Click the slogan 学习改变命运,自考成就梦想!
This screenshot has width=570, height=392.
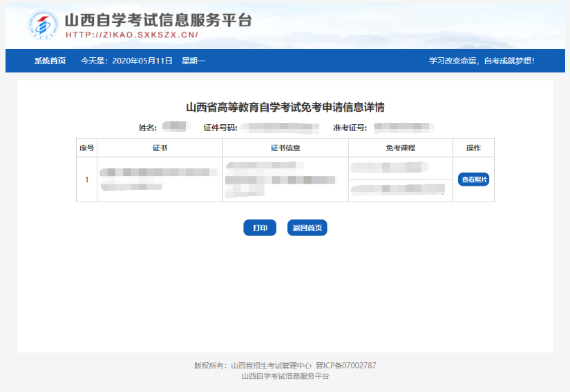(x=482, y=61)
